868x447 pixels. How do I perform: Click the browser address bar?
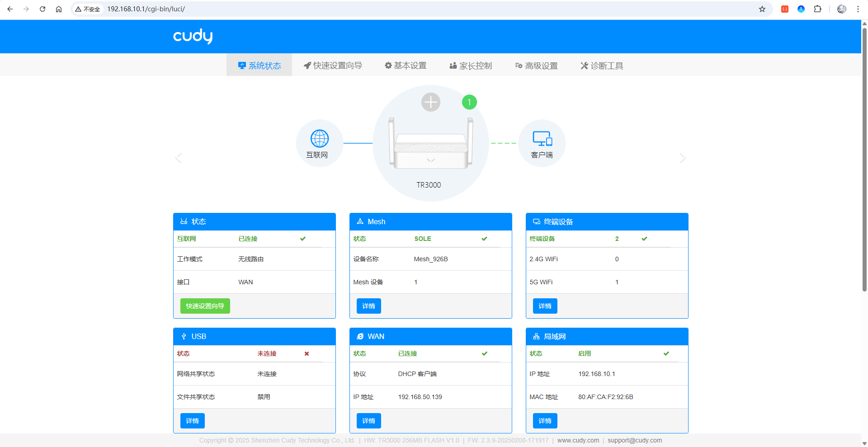click(x=407, y=9)
